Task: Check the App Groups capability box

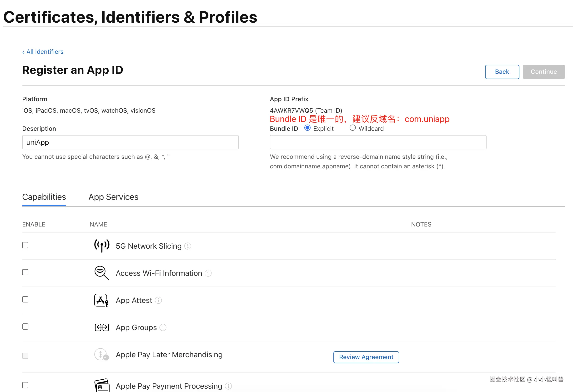Action: [25, 327]
